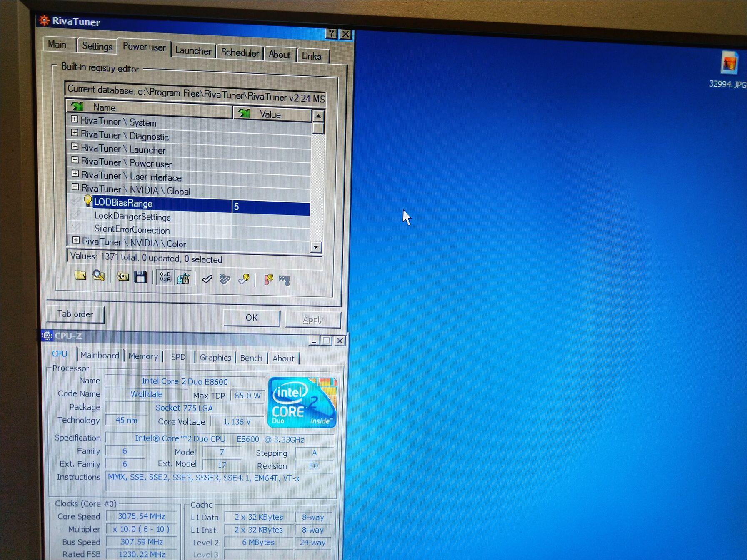Viewport: 747px width, 560px height.
Task: Expand the RivaTuner \ Launcher branch
Action: coord(75,147)
